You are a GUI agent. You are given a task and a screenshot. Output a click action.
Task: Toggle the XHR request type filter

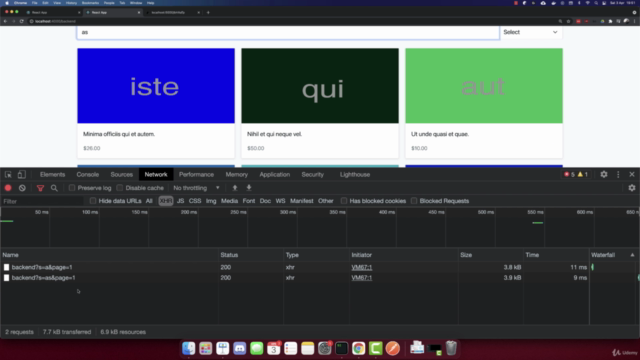[x=166, y=201]
